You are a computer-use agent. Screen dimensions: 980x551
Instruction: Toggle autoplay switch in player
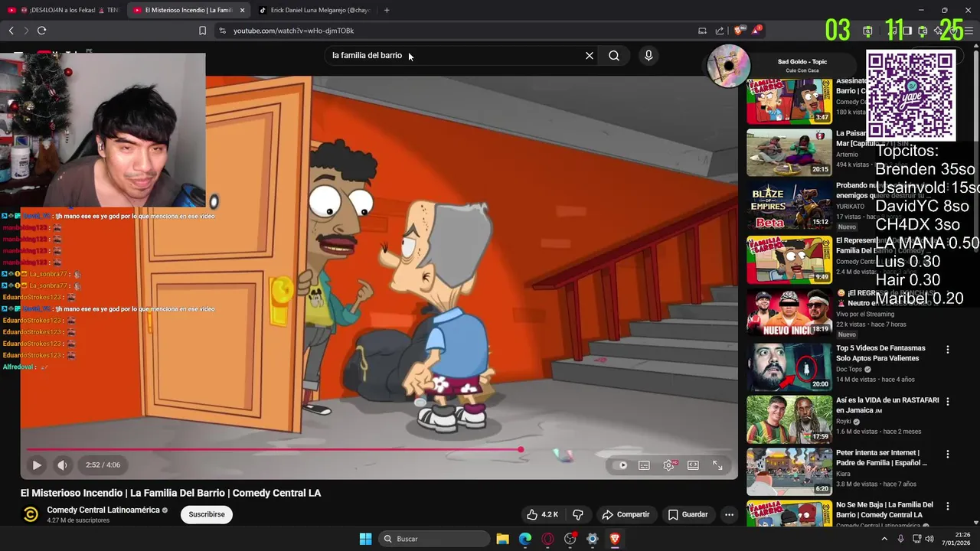pyautogui.click(x=621, y=465)
